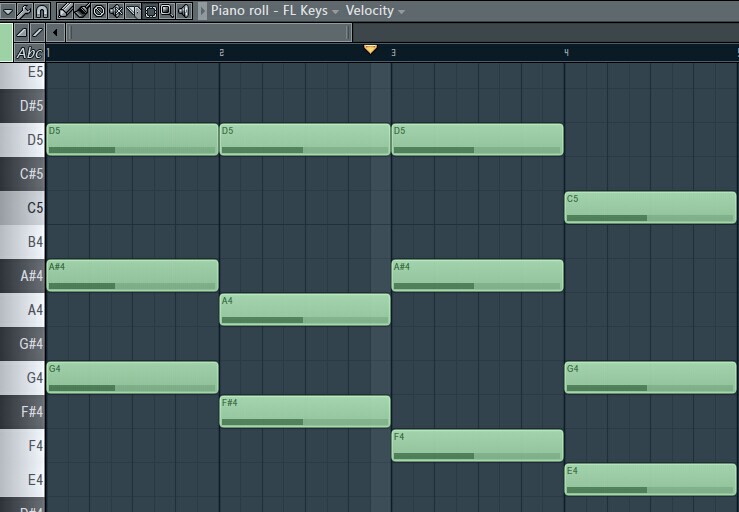The height and width of the screenshot is (512, 739).
Task: Open the magnet snap settings
Action: point(41,10)
